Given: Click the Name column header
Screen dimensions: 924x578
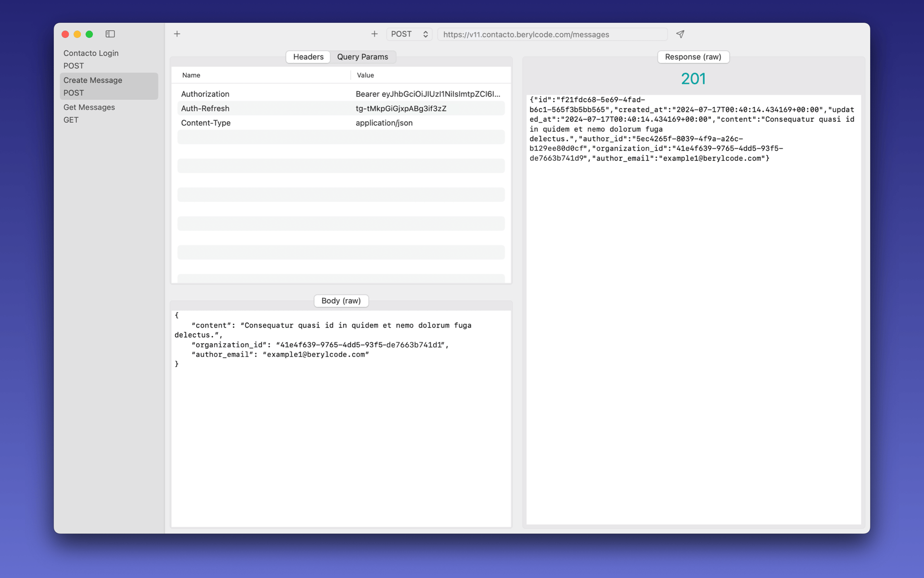Looking at the screenshot, I should tap(191, 75).
